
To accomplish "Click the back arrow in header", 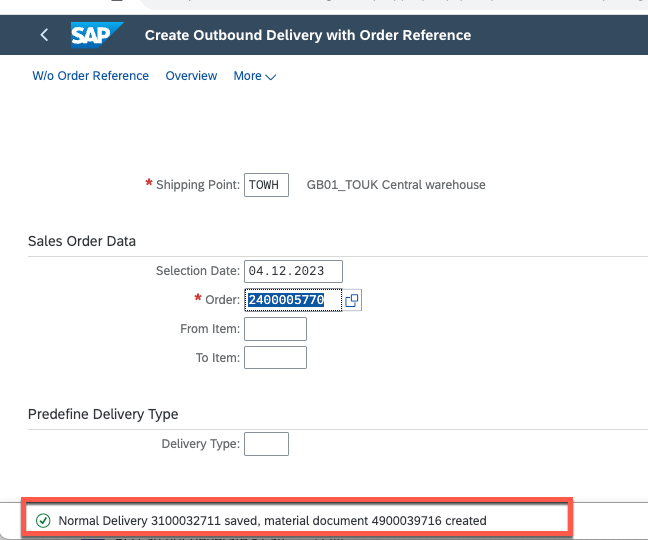I will [44, 35].
